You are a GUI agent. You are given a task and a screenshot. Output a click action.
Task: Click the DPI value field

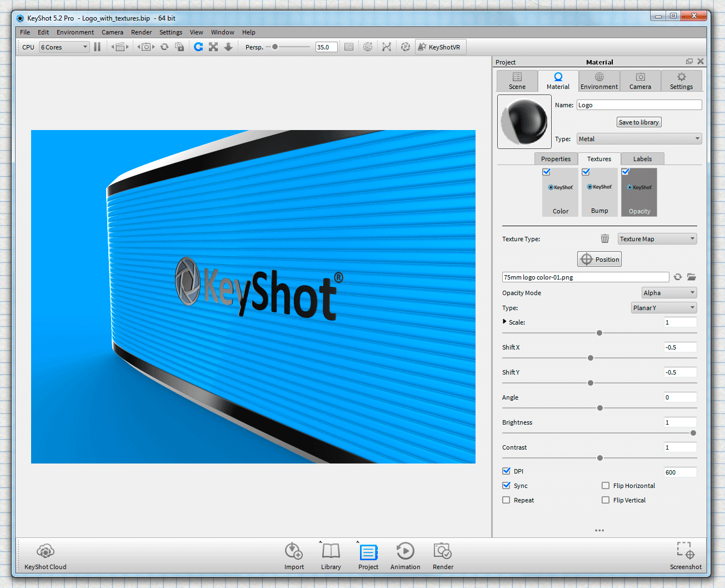[681, 472]
